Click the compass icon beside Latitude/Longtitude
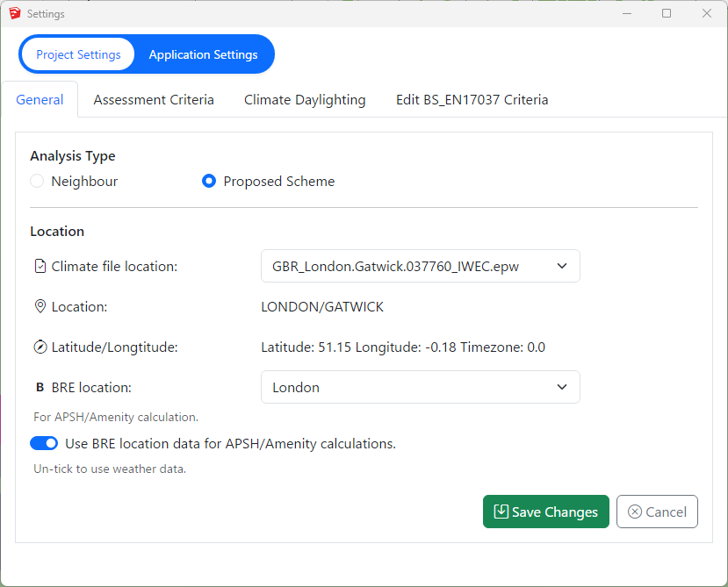Image resolution: width=728 pixels, height=587 pixels. [x=40, y=347]
